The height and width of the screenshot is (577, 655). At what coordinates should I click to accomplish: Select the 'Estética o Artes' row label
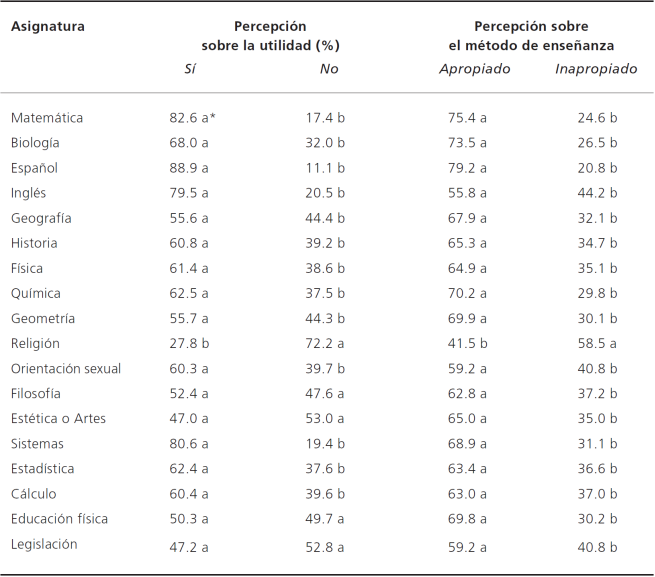pyautogui.click(x=57, y=418)
